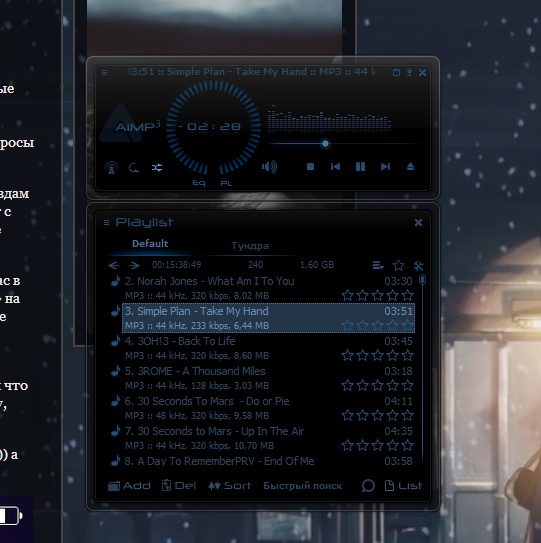541x543 pixels.
Task: Rate 3OH!3 Back To Life one star
Action: click(347, 355)
